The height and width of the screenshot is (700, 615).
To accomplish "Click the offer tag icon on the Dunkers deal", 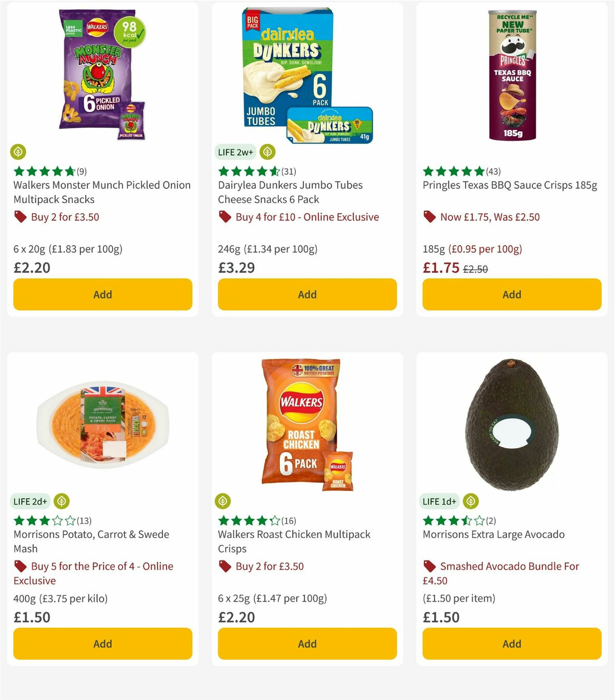I will click(x=224, y=217).
